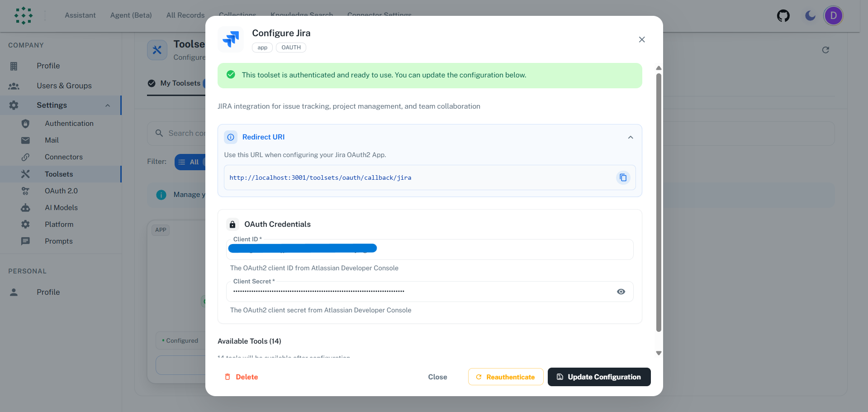The width and height of the screenshot is (868, 412).
Task: Open Prompts using the chat bubble icon
Action: coord(26,241)
